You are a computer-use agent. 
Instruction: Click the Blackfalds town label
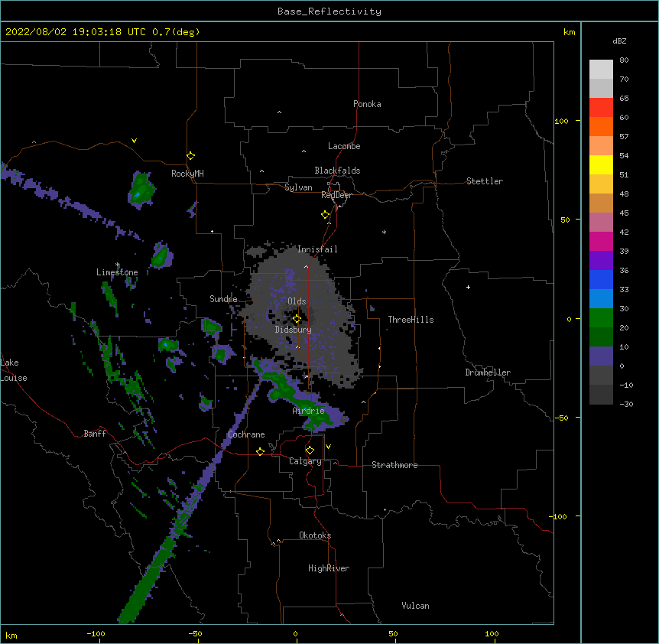coord(337,171)
